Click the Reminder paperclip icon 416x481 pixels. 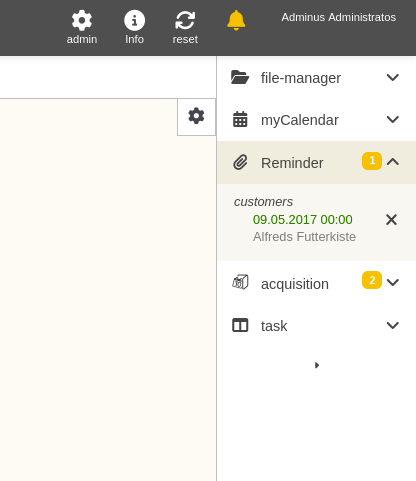click(x=240, y=162)
